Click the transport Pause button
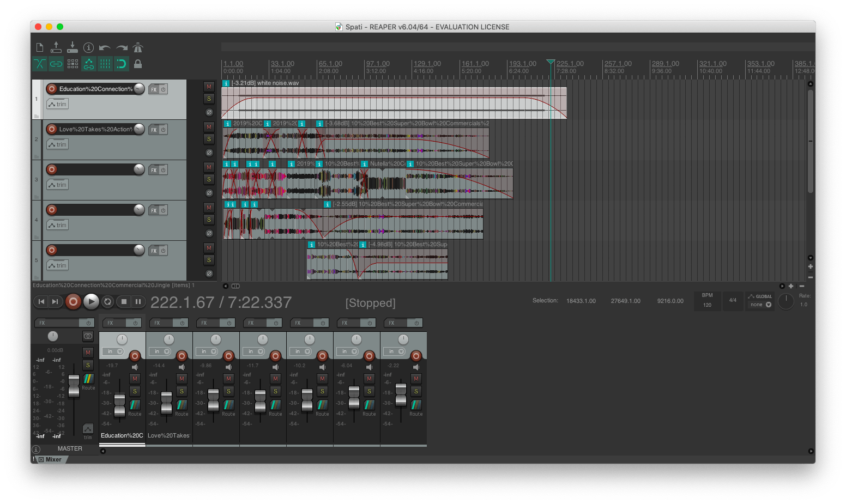Image resolution: width=846 pixels, height=504 pixels. (138, 301)
